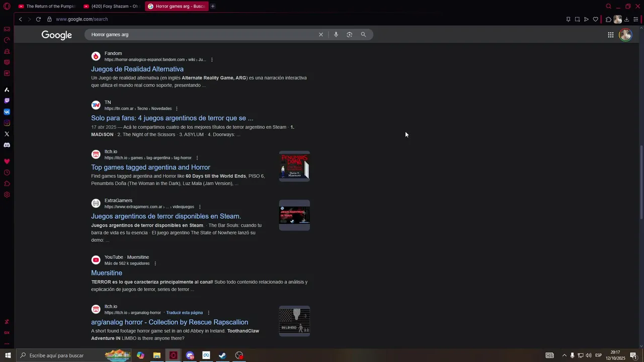Open browsing history from sidebar clock icon

tap(7, 172)
